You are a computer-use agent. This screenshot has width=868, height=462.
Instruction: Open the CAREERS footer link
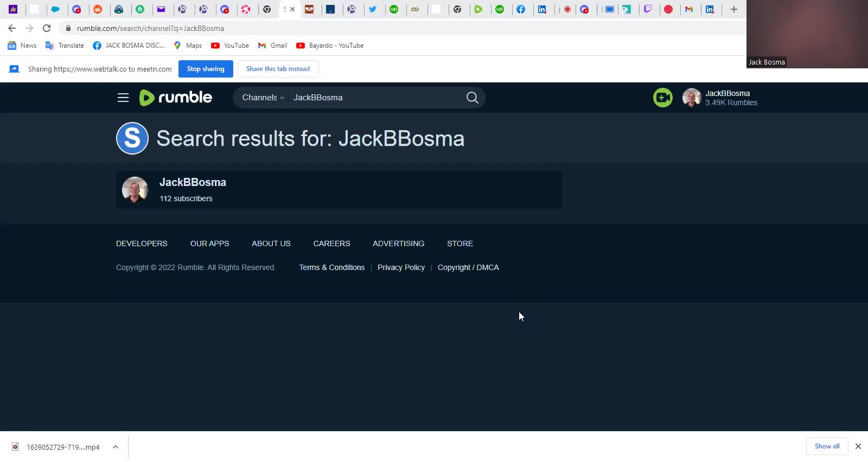click(331, 243)
